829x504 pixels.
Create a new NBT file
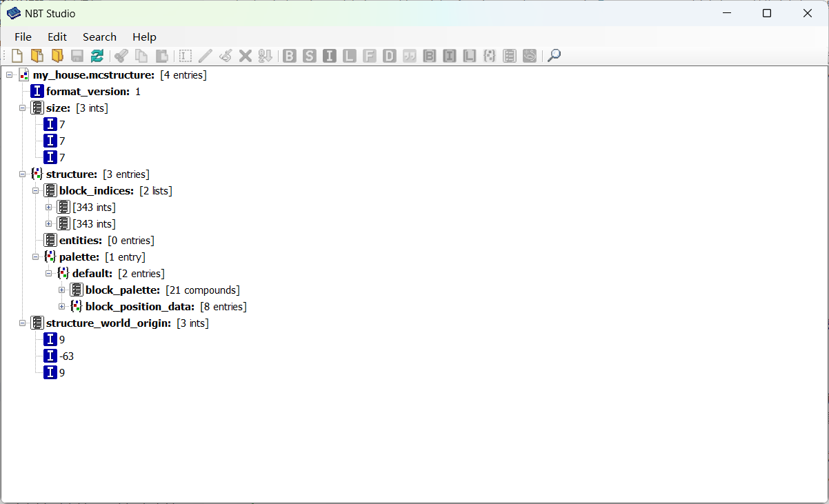pos(17,56)
